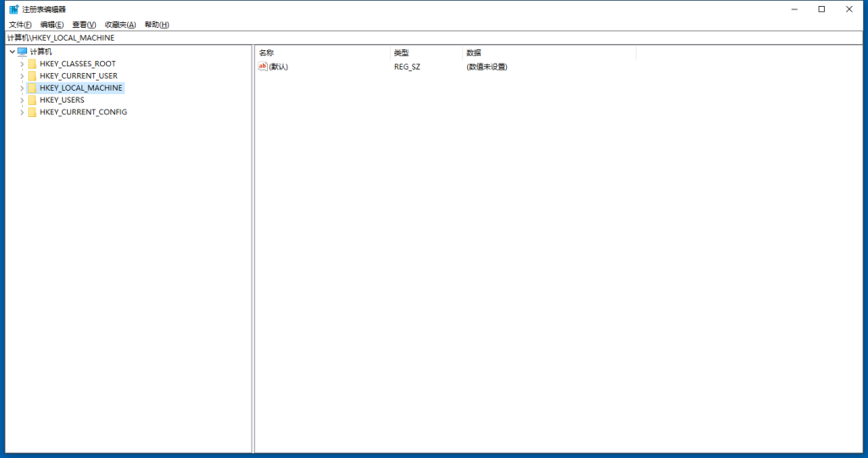Viewport: 868px width, 458px height.
Task: Open the 文件(F) menu
Action: [x=20, y=25]
